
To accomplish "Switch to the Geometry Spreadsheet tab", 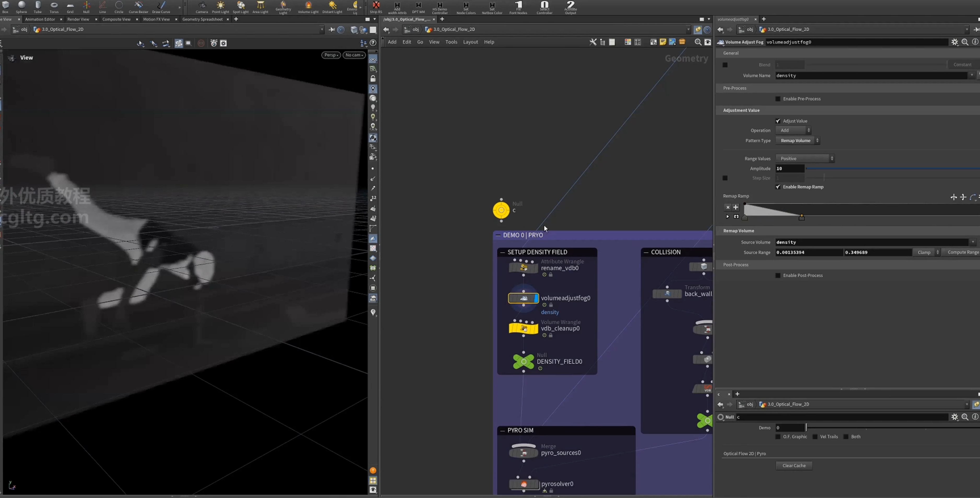I will coord(202,19).
